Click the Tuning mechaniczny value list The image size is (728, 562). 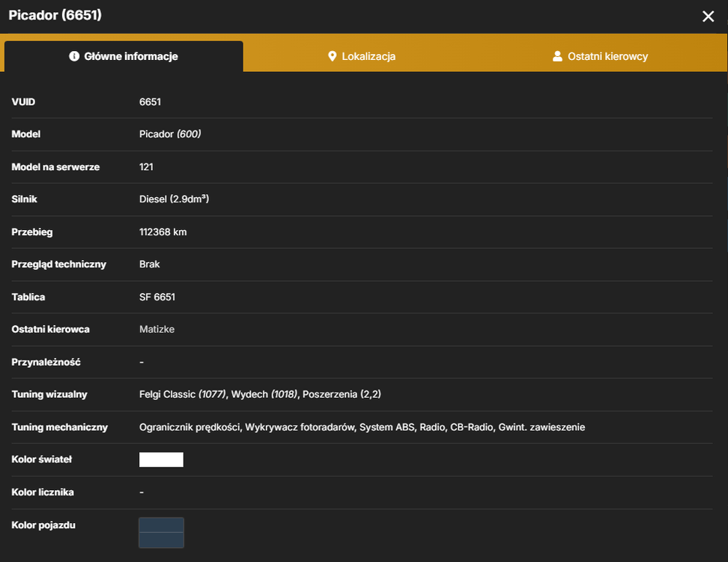point(363,427)
